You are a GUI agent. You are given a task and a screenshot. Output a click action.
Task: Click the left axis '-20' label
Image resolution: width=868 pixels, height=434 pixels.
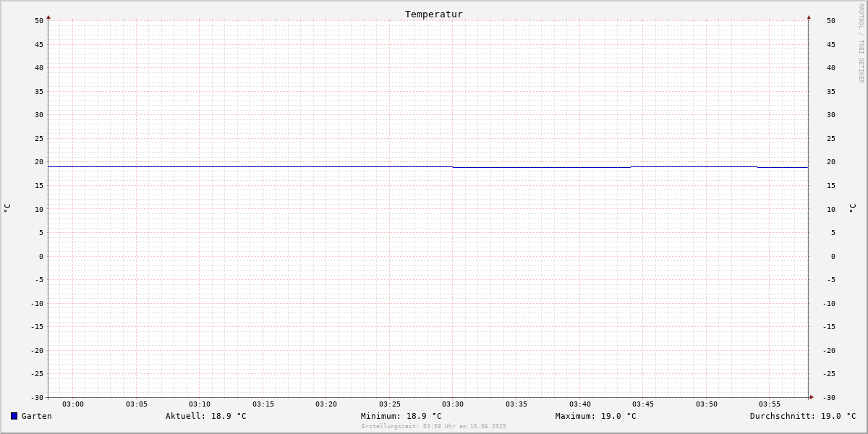(x=37, y=350)
